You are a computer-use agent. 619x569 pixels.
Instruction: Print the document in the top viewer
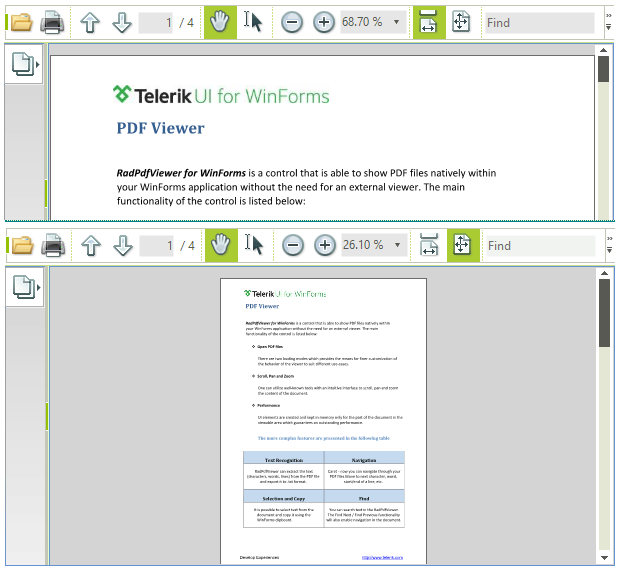(52, 22)
